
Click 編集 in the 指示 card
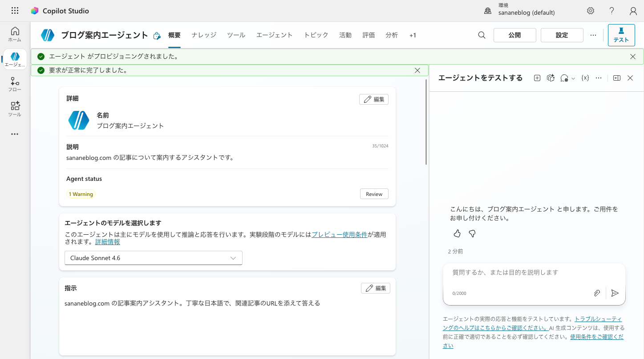coord(376,288)
